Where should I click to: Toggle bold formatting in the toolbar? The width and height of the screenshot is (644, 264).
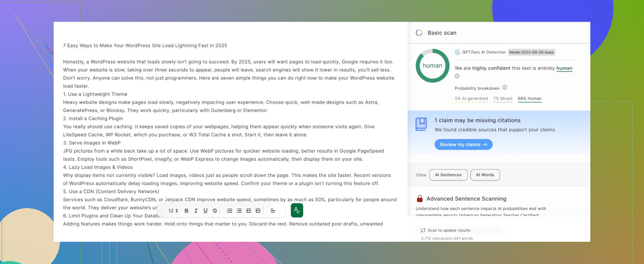click(x=187, y=211)
